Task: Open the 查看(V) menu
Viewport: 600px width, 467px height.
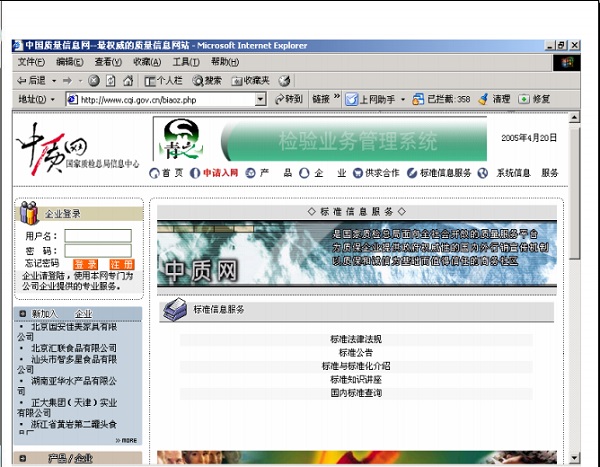Action: 108,62
